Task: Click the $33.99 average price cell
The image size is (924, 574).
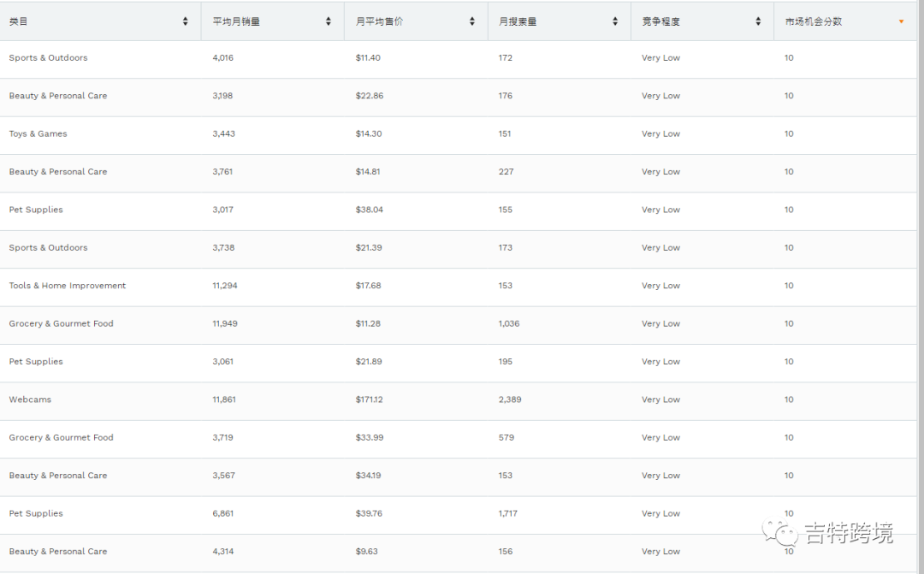Action: tap(370, 438)
